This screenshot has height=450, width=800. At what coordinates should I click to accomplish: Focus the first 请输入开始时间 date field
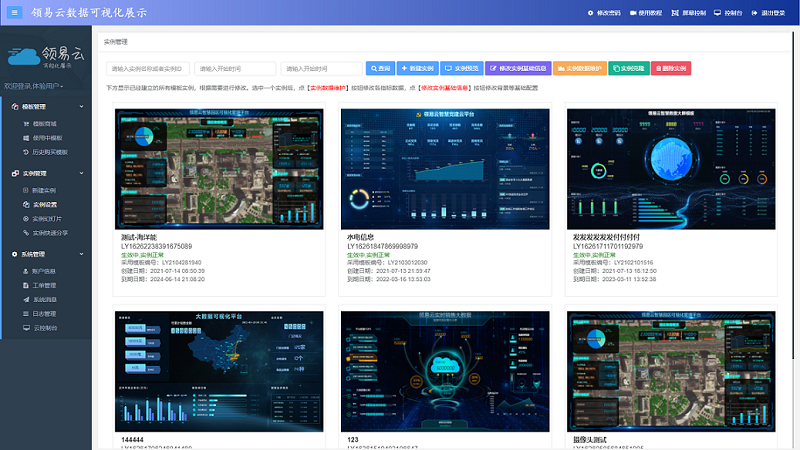235,68
